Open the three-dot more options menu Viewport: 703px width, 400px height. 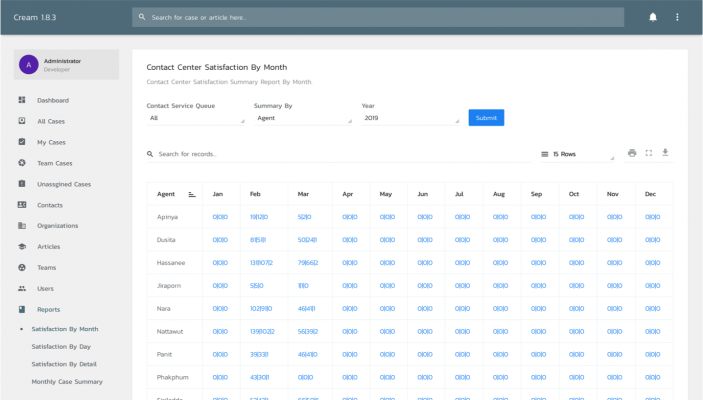677,17
